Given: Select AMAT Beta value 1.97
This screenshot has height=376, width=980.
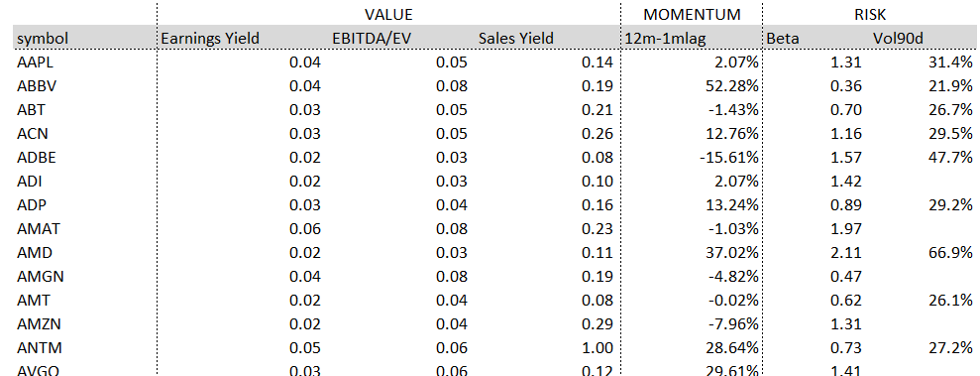Looking at the screenshot, I should point(845,229).
